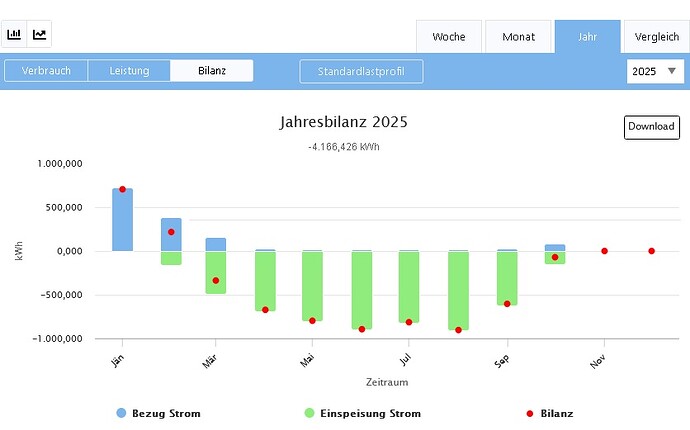Click the red Bilanz dot for November
690x430 pixels.
604,251
